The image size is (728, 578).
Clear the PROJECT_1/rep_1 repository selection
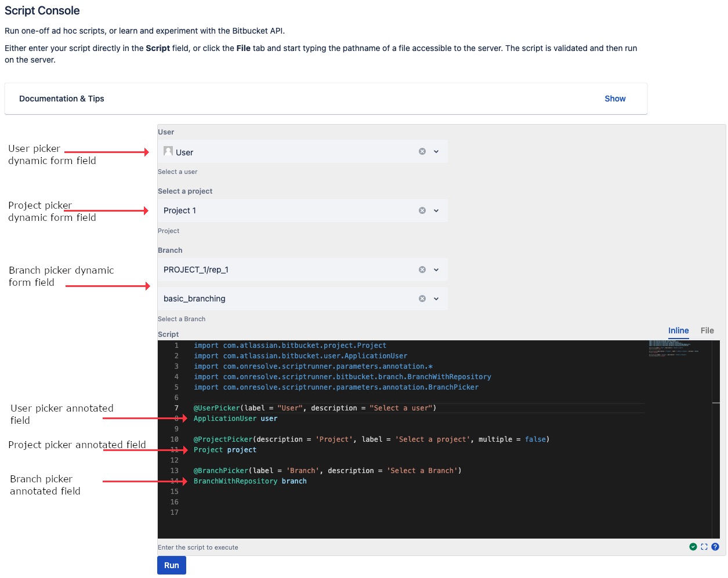(422, 270)
